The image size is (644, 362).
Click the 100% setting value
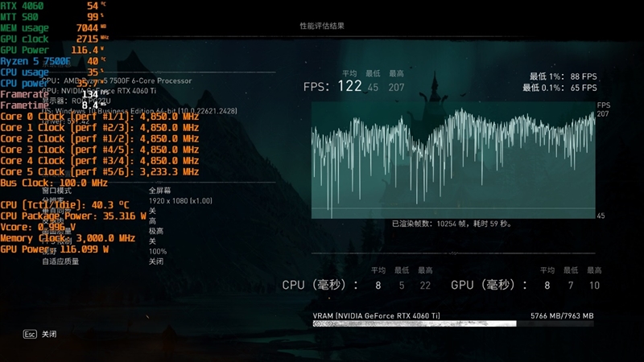point(158,251)
